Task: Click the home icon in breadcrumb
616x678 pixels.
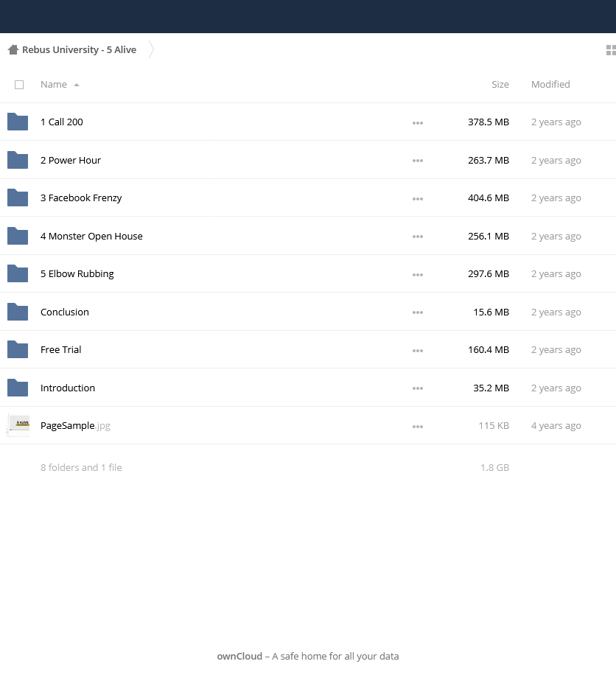Action: coord(13,50)
